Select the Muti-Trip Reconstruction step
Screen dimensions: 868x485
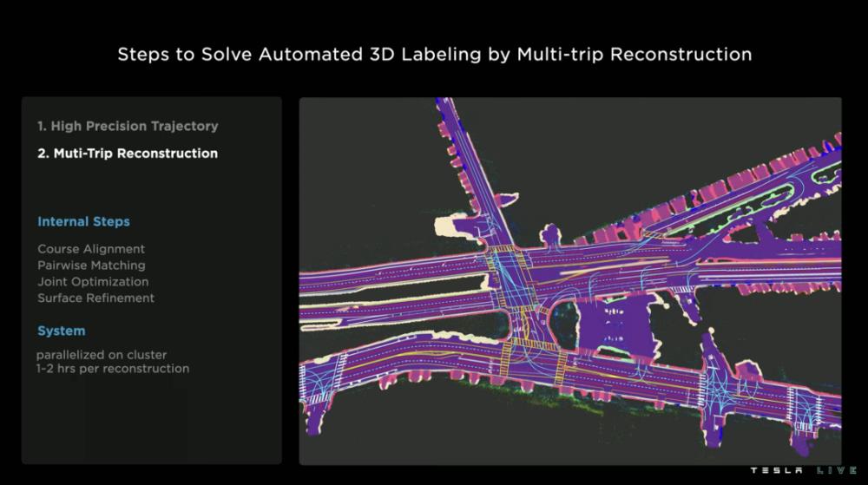tap(128, 154)
